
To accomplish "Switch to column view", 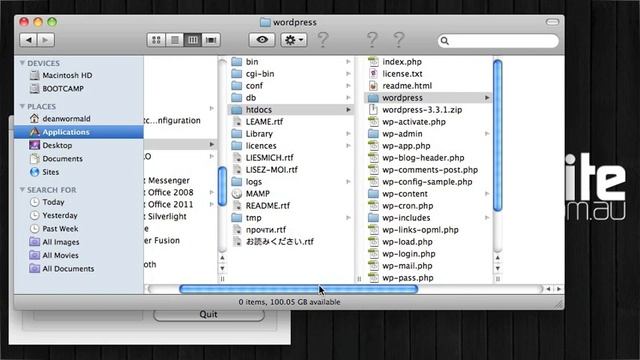I will (193, 40).
